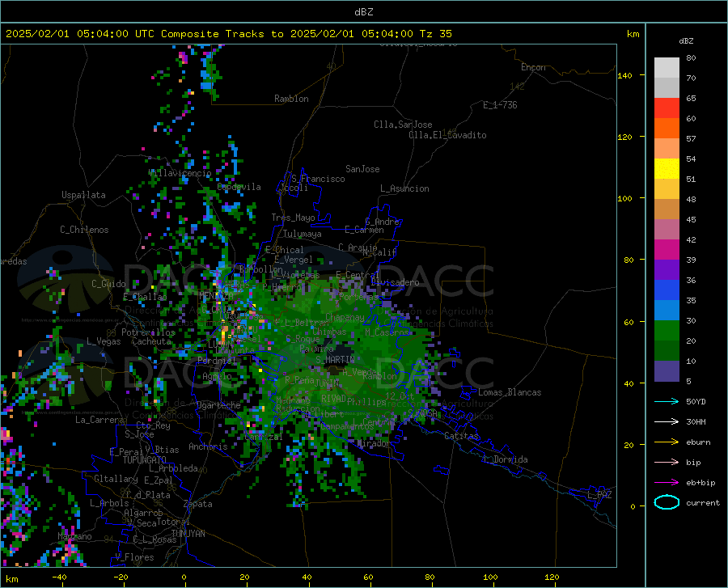This screenshot has height=588, width=728.
Task: Click the 'C_Chilenos' place label
Action: coord(84,230)
